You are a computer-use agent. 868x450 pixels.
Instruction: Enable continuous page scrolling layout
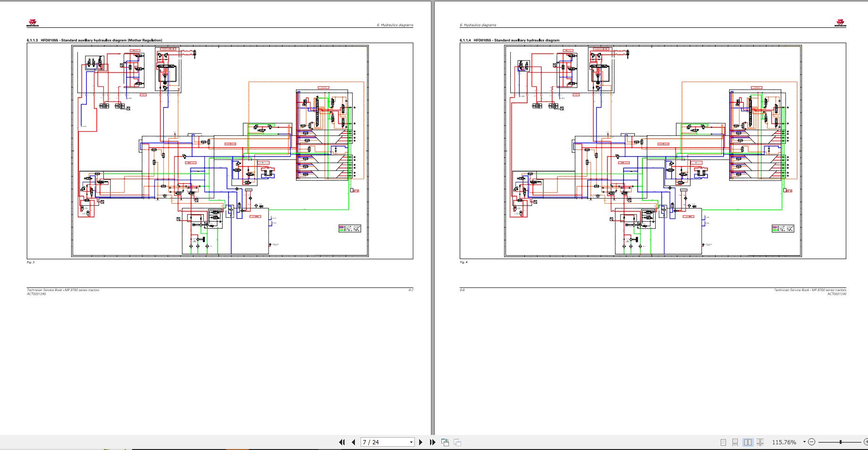click(x=735, y=442)
